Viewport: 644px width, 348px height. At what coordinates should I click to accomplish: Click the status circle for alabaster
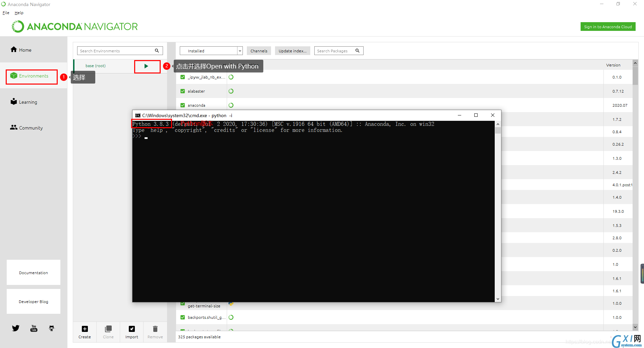231,91
